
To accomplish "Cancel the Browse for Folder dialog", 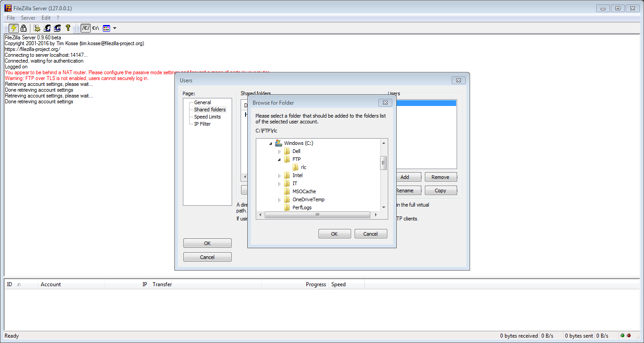I will (371, 234).
